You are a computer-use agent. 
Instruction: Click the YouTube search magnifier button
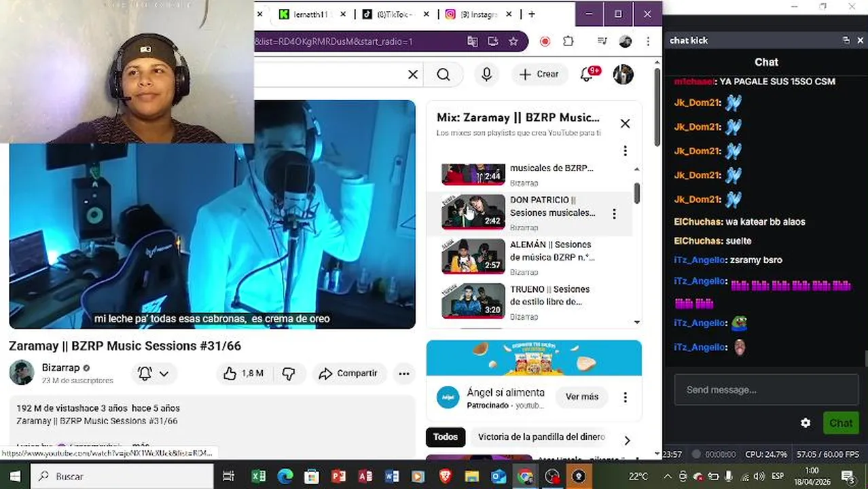coord(444,75)
